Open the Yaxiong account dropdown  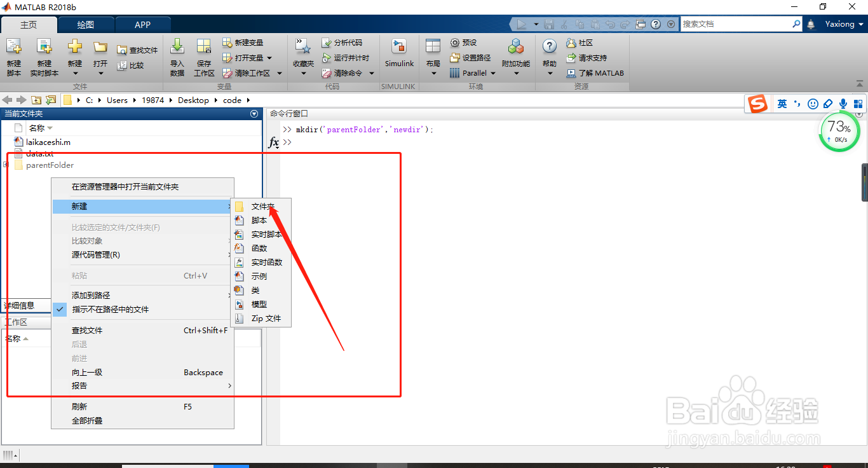click(844, 24)
